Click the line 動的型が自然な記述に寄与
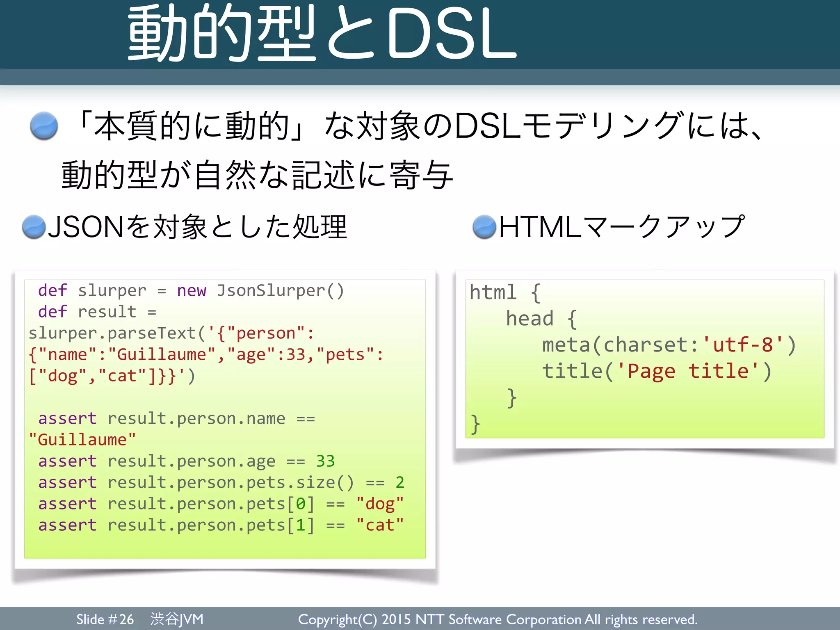Image resolution: width=840 pixels, height=630 pixels. 257,175
